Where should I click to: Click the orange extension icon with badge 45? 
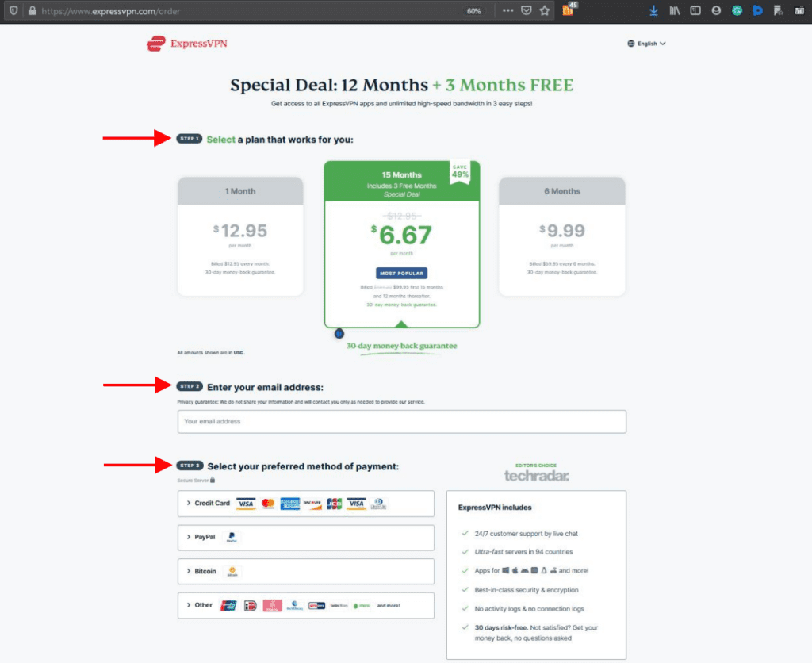[569, 9]
